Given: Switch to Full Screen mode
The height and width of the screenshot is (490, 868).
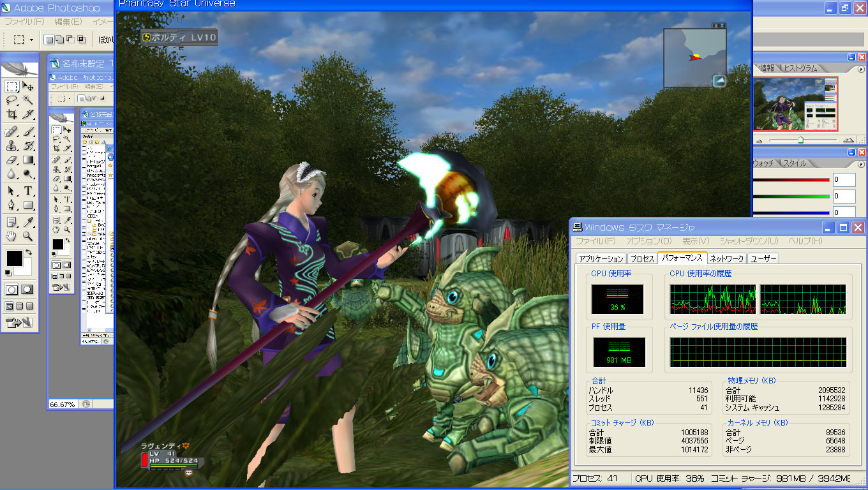Looking at the screenshot, I should click(30, 306).
